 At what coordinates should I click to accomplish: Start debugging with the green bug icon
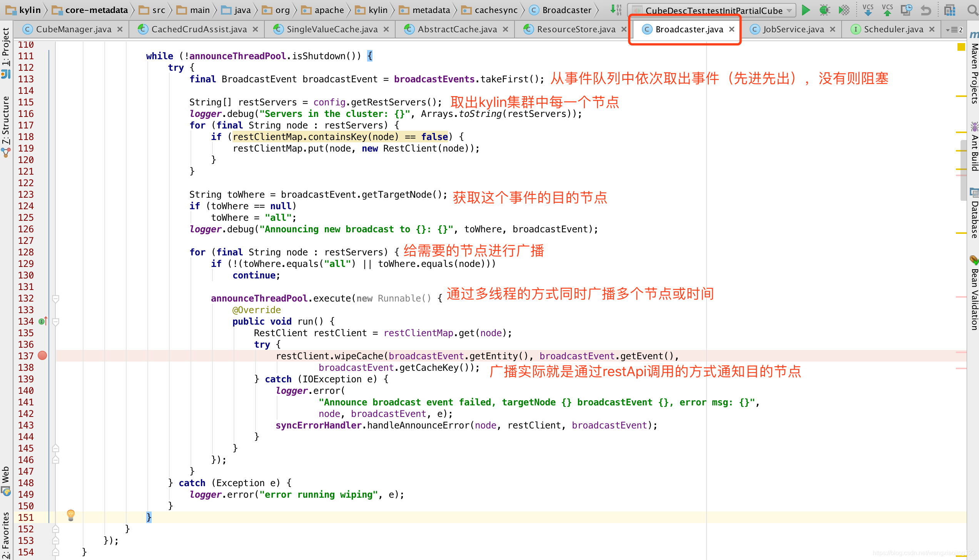(824, 10)
